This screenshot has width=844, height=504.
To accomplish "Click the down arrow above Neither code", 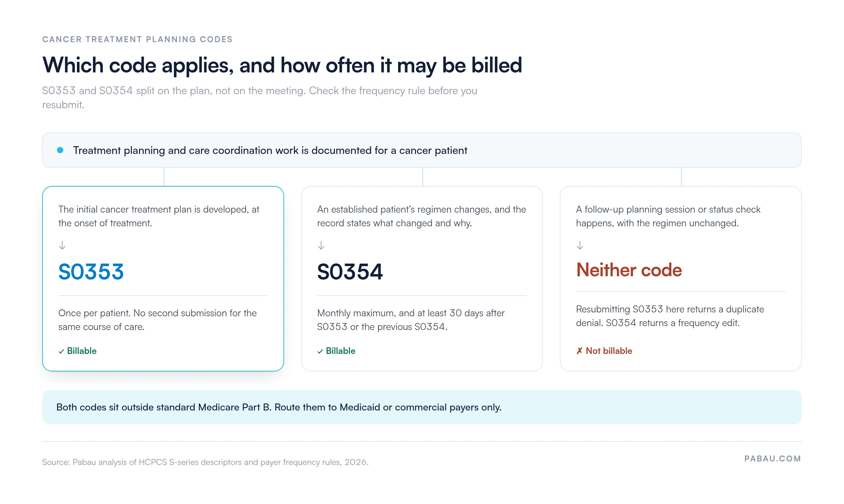I will pyautogui.click(x=580, y=245).
